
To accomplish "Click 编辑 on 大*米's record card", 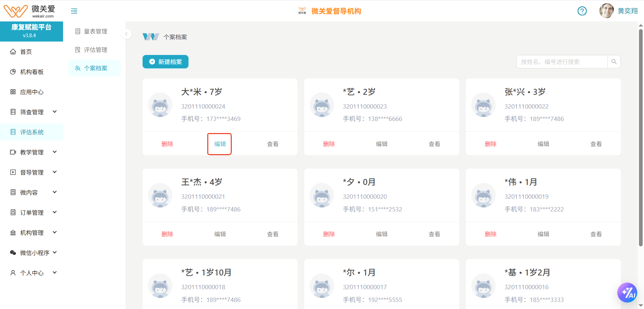I will [219, 144].
